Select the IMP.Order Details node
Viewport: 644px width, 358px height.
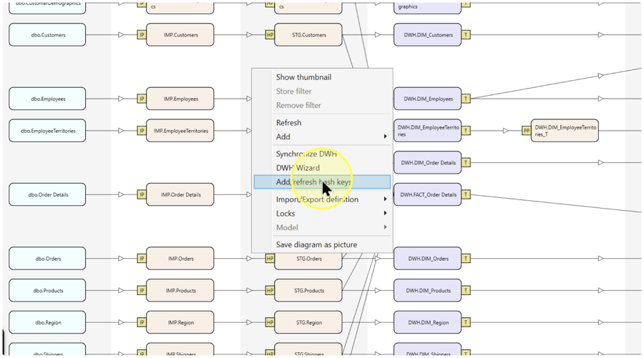180,194
